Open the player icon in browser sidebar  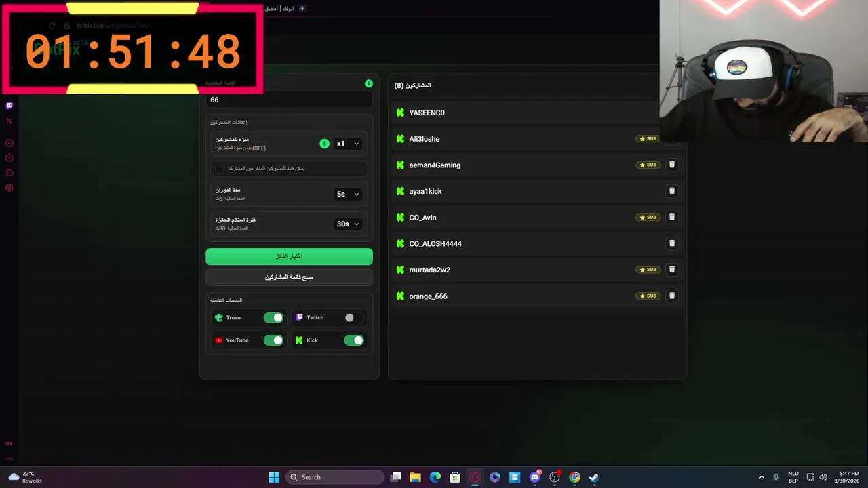click(9, 143)
